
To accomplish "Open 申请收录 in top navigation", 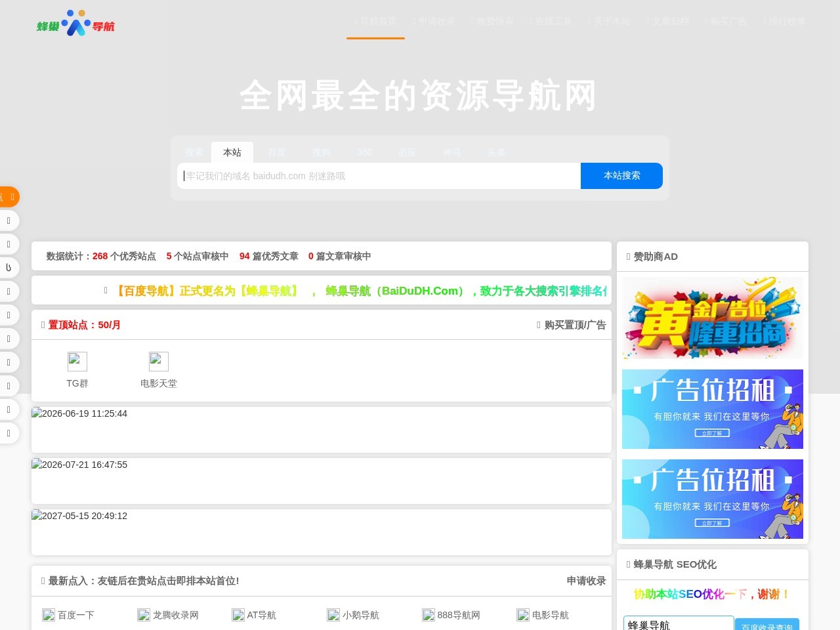I will tap(434, 21).
